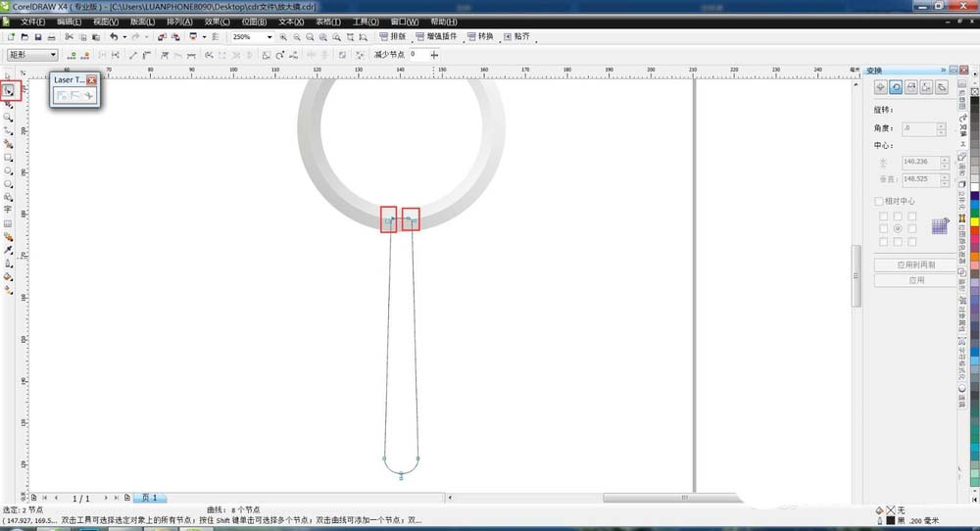
Task: Select the Text tool (字)
Action: (8, 210)
